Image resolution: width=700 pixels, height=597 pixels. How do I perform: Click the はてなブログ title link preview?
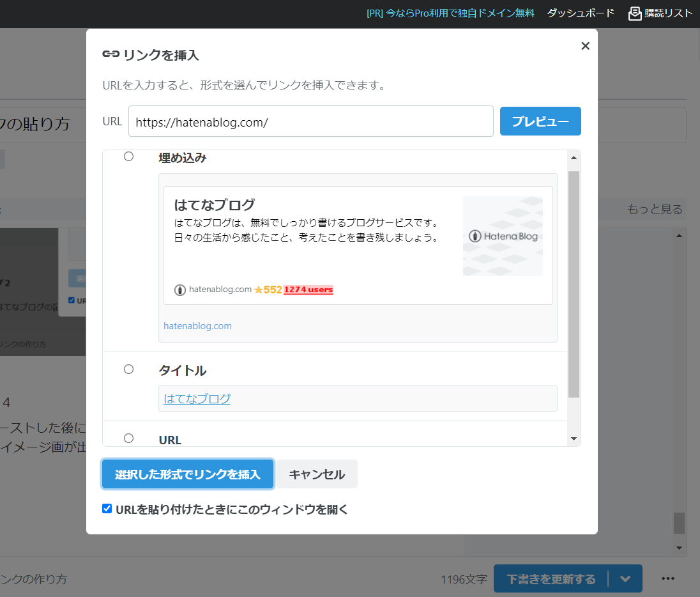pos(197,399)
